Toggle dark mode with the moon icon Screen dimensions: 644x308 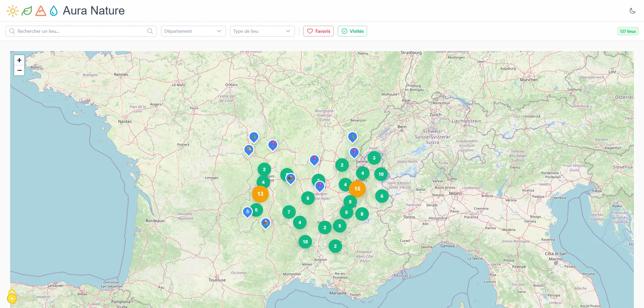tap(633, 10)
